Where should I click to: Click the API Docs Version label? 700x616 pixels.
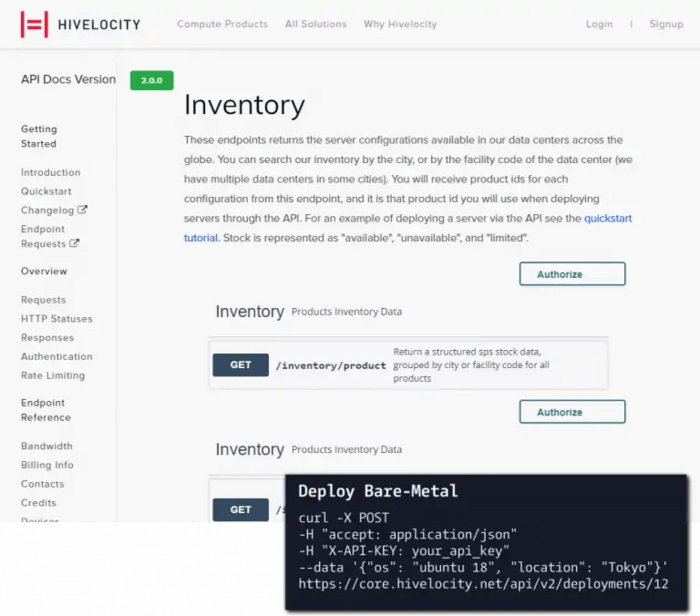(68, 79)
